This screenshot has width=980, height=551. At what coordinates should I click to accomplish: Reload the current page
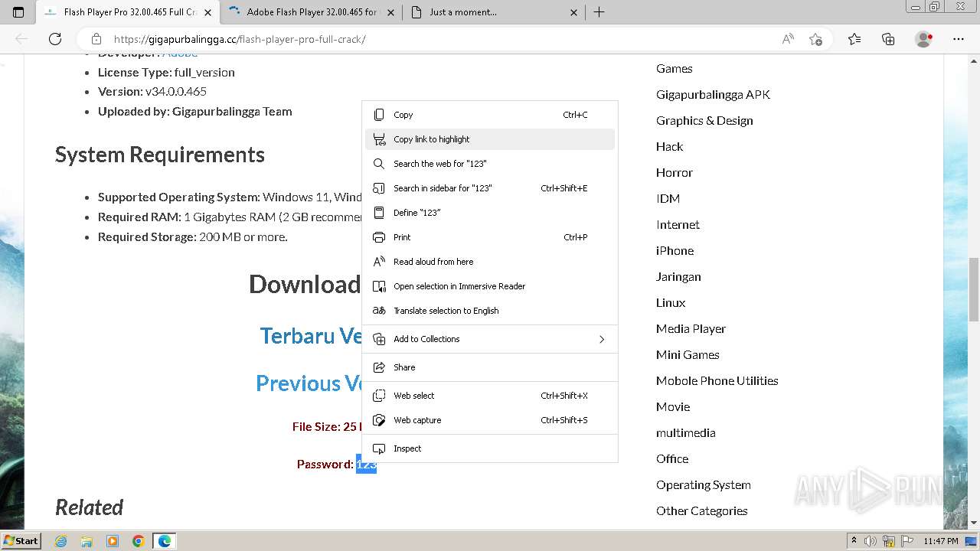pyautogui.click(x=55, y=39)
